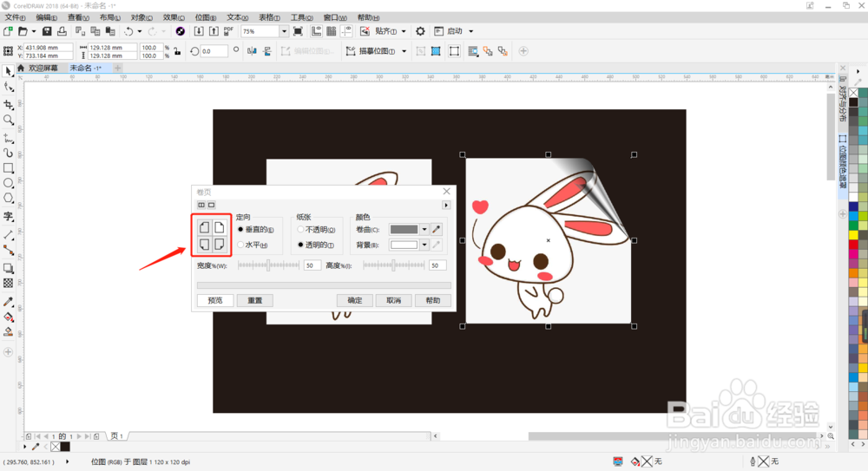Open options gear icon
This screenshot has width=868, height=471.
[420, 31]
